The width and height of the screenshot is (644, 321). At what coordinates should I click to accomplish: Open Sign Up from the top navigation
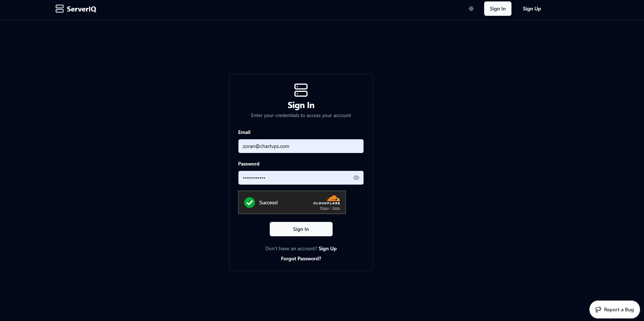click(x=532, y=9)
